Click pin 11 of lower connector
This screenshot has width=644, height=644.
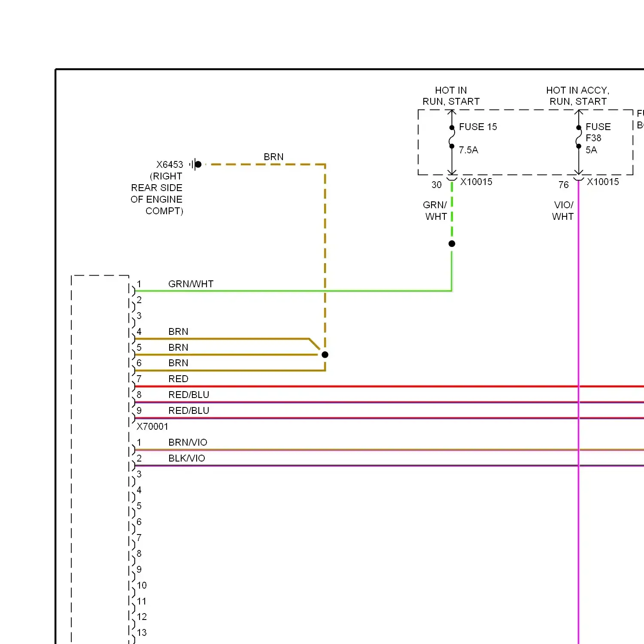[x=142, y=601]
